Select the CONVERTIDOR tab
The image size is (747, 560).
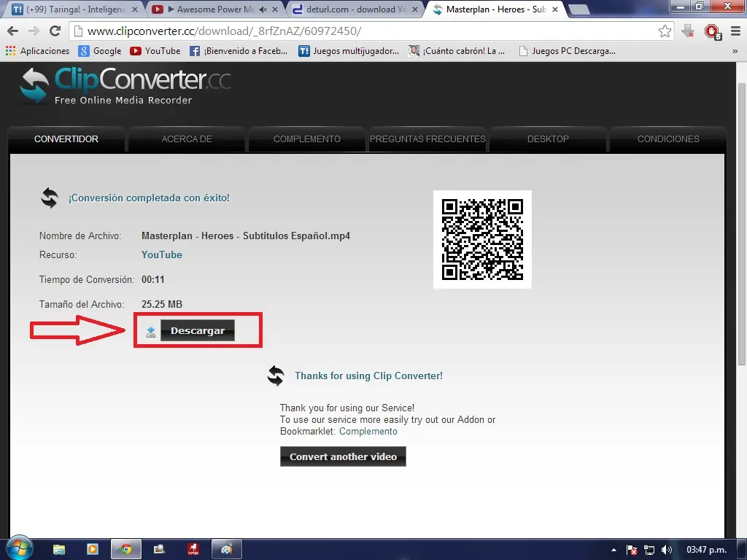coord(66,139)
